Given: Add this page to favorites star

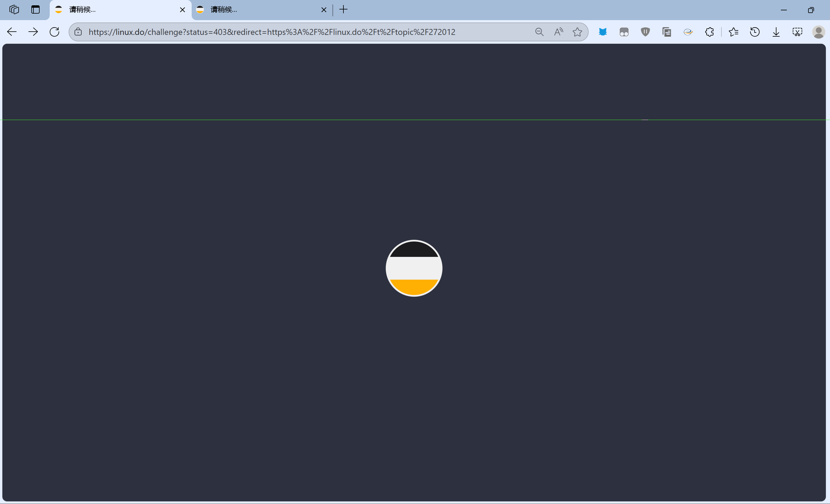Looking at the screenshot, I should (x=577, y=32).
